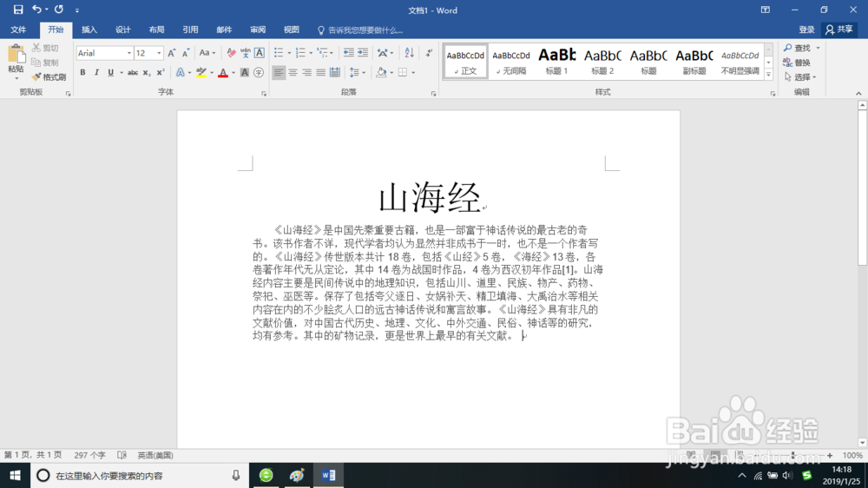Open the Select dropdown in the Editing group
Viewport: 868px width, 488px height.
(800, 77)
